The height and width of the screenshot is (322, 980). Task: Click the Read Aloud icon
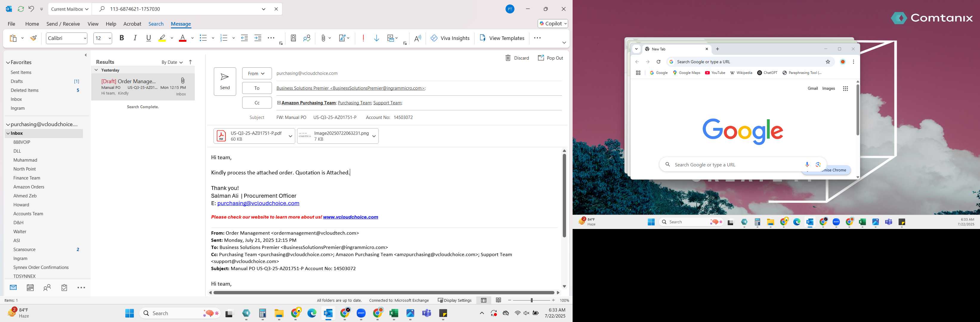pos(418,38)
